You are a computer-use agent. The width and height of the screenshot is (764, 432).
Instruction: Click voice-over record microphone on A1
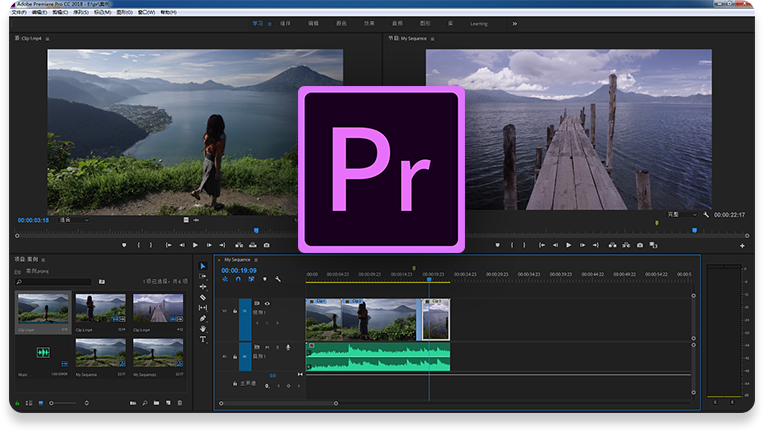[x=288, y=347]
